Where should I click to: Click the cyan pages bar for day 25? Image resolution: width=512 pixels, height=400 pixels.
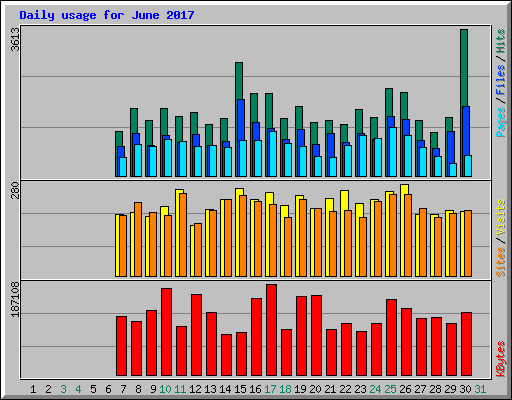(x=393, y=152)
